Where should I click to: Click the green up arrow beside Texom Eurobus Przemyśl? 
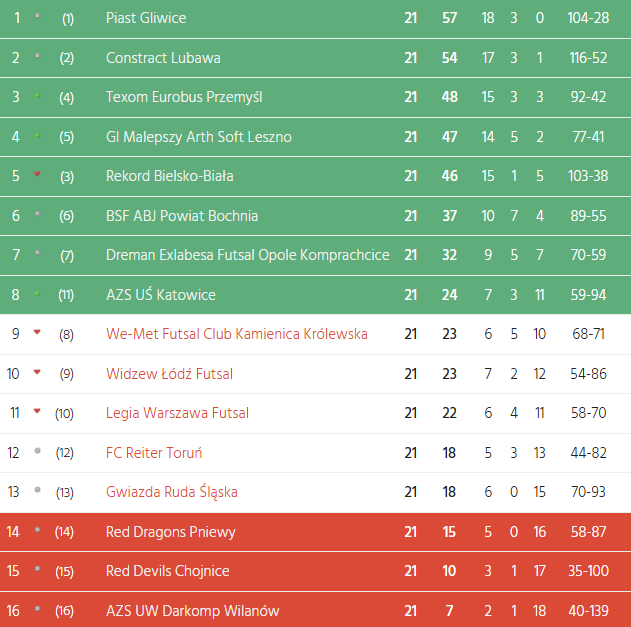(x=37, y=96)
